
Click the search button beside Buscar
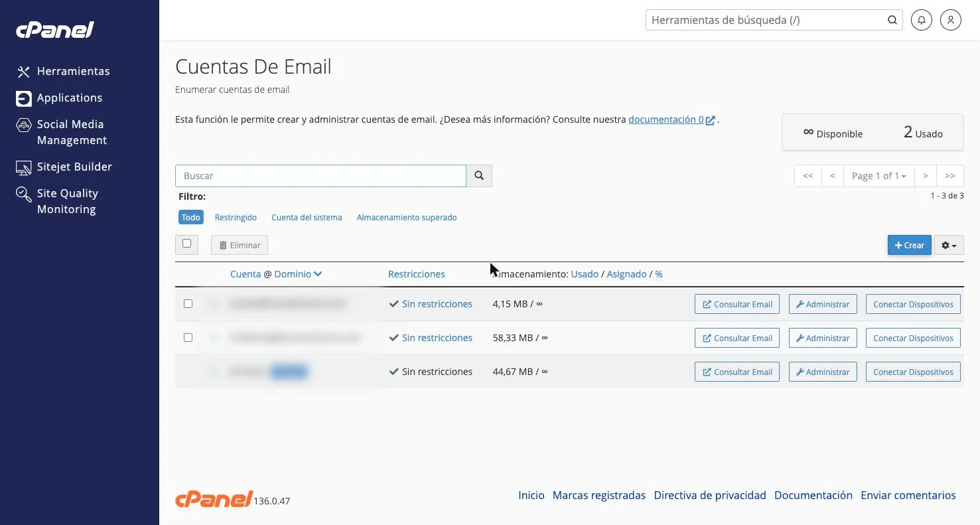[479, 176]
